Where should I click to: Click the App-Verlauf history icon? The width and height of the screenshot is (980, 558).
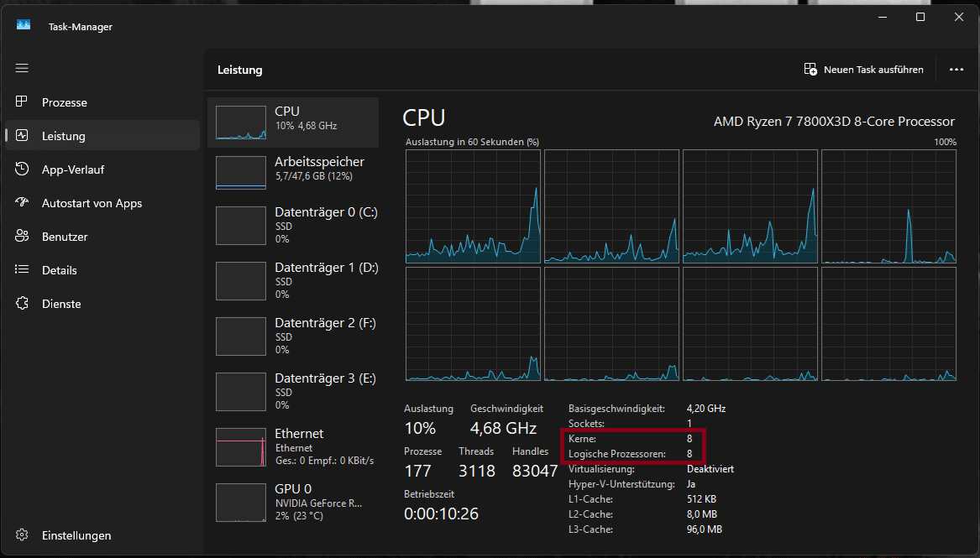[x=22, y=169]
